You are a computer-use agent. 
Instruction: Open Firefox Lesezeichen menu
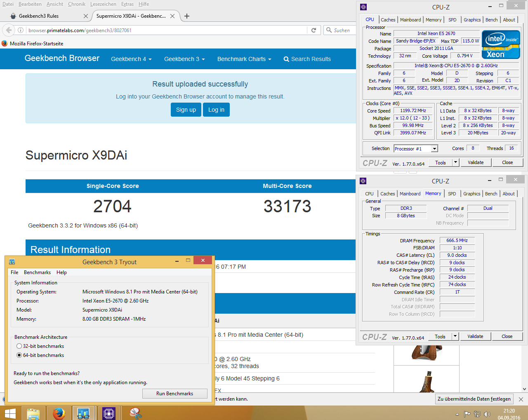(103, 4)
